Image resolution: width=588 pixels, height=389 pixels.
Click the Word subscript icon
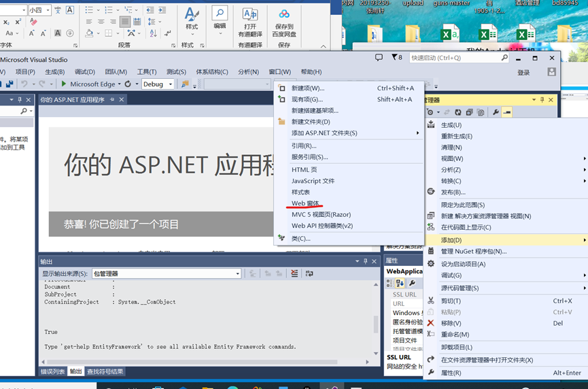click(6, 22)
